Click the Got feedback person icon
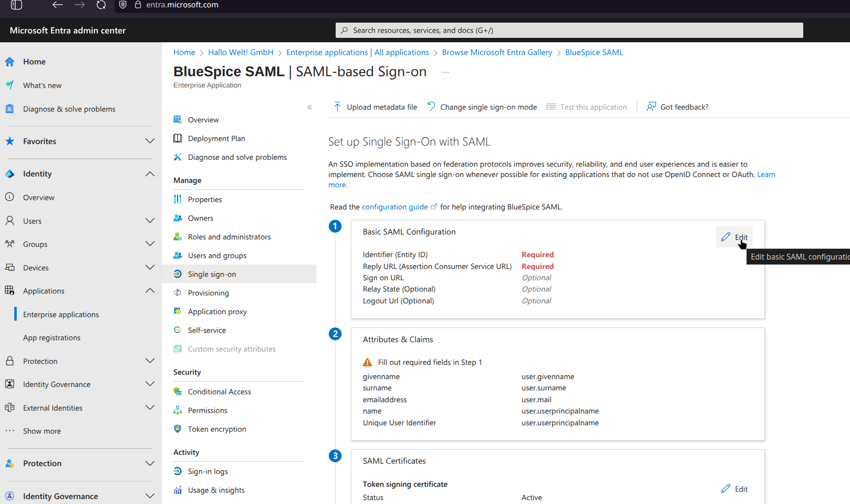This screenshot has height=504, width=850. (x=651, y=107)
